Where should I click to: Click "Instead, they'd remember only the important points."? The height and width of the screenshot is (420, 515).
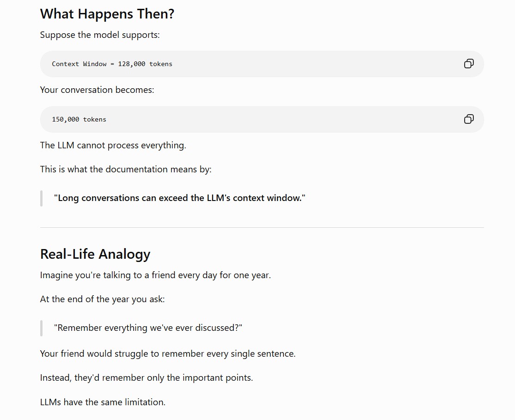click(x=147, y=378)
